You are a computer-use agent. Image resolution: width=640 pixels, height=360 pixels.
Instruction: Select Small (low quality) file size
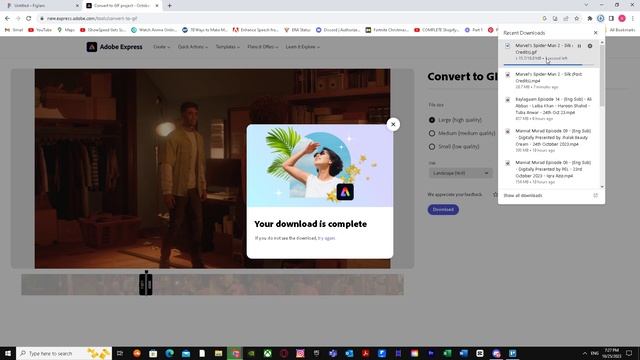tap(432, 147)
